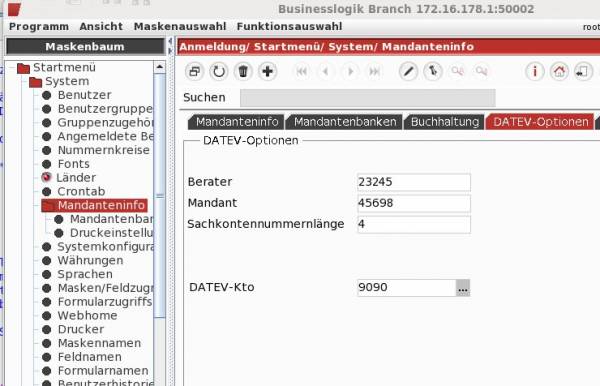Switch to the Mandantenbanken tab

pyautogui.click(x=345, y=122)
